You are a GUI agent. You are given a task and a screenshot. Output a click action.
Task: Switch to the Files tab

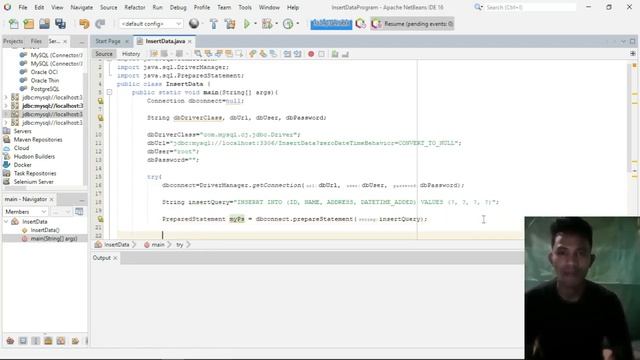(x=36, y=41)
